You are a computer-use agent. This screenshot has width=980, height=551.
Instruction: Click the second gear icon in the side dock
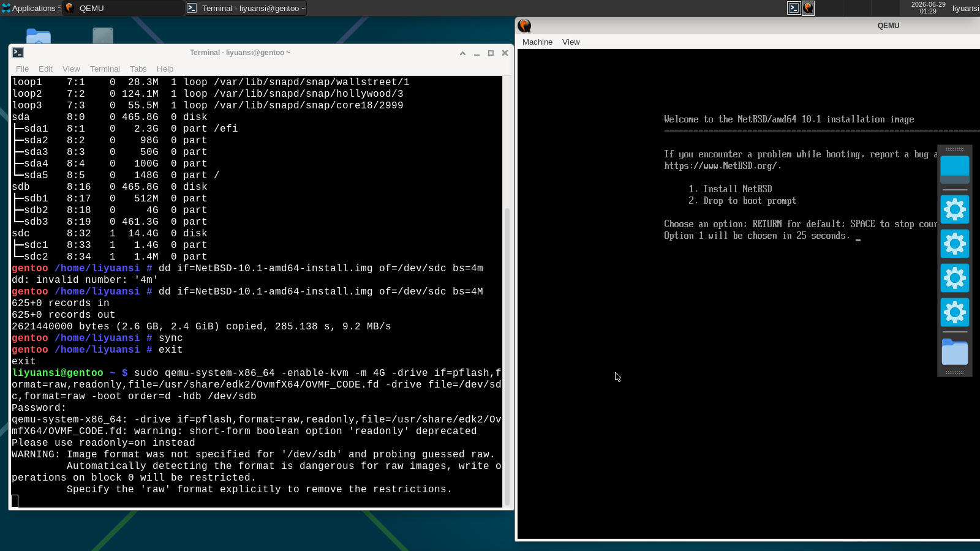click(x=955, y=244)
